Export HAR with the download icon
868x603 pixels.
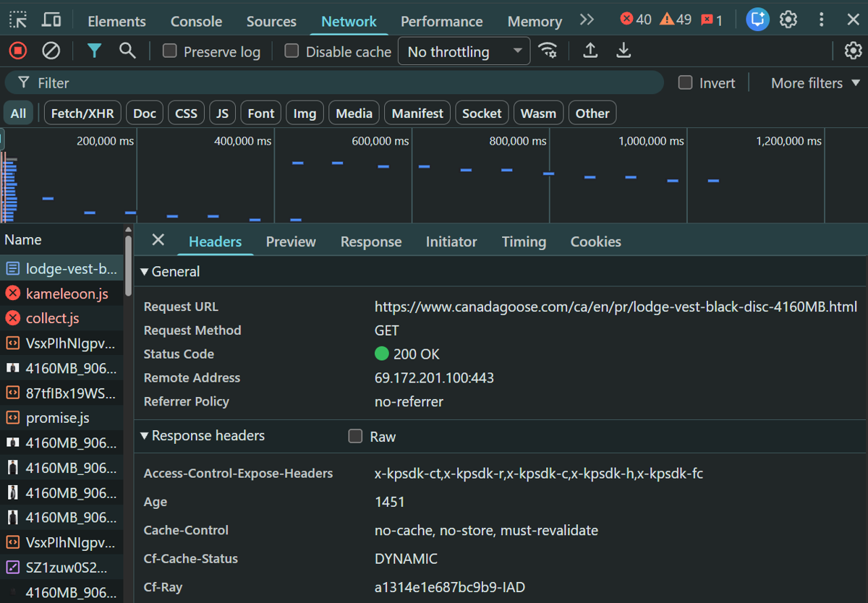coord(624,51)
